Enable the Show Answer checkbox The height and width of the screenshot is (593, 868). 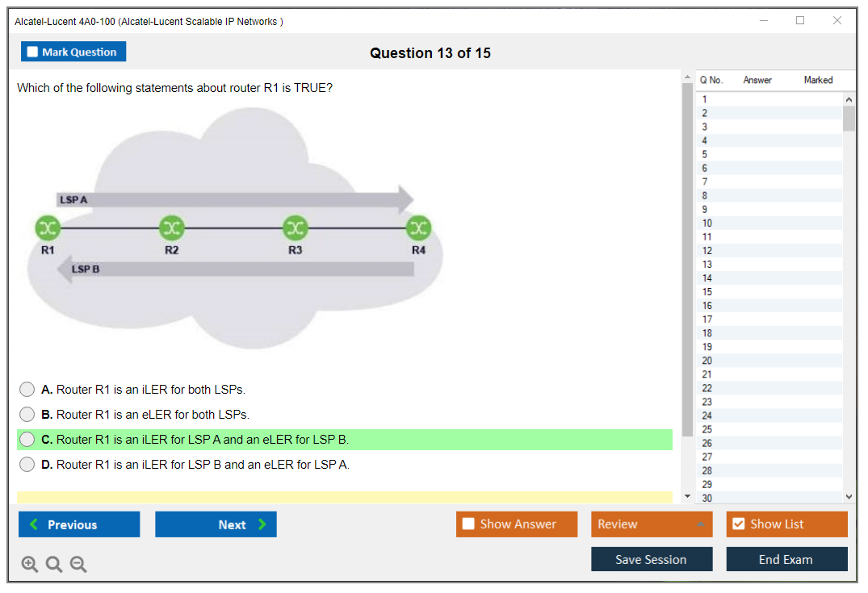point(469,524)
